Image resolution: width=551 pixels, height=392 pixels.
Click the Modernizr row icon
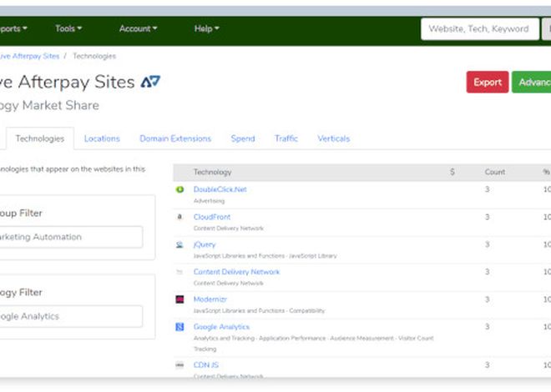coord(179,299)
